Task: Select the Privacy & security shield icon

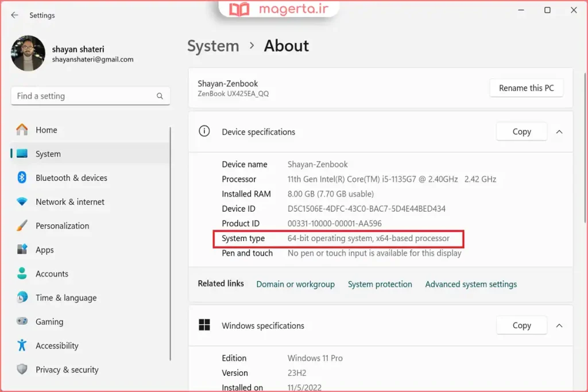Action: coord(21,370)
